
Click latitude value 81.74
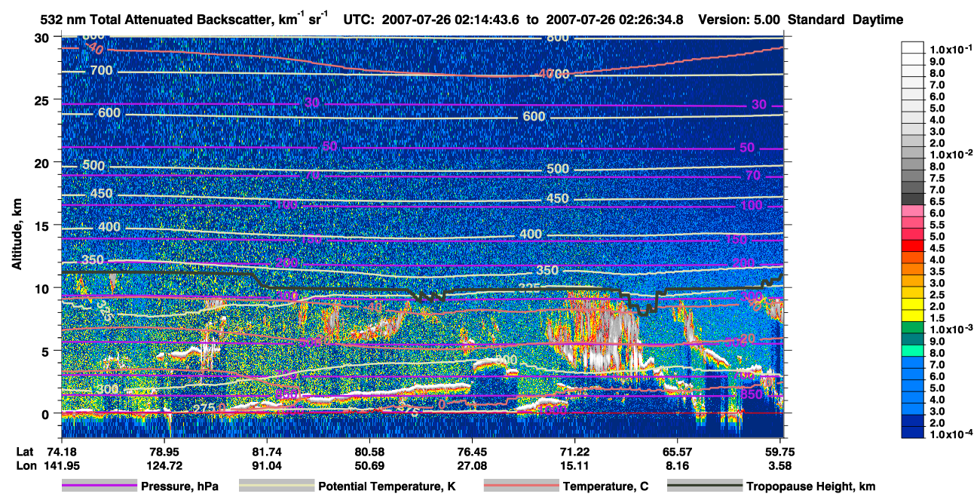[x=267, y=452]
